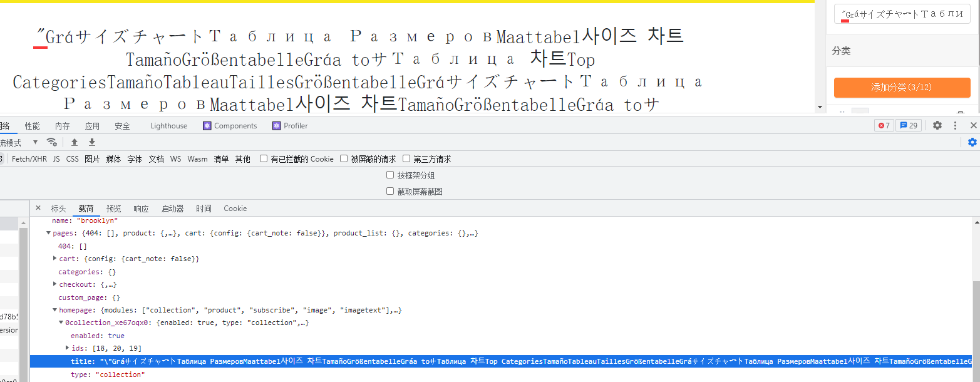Filter requests by Fetch/XHR
980x382 pixels.
click(x=29, y=159)
